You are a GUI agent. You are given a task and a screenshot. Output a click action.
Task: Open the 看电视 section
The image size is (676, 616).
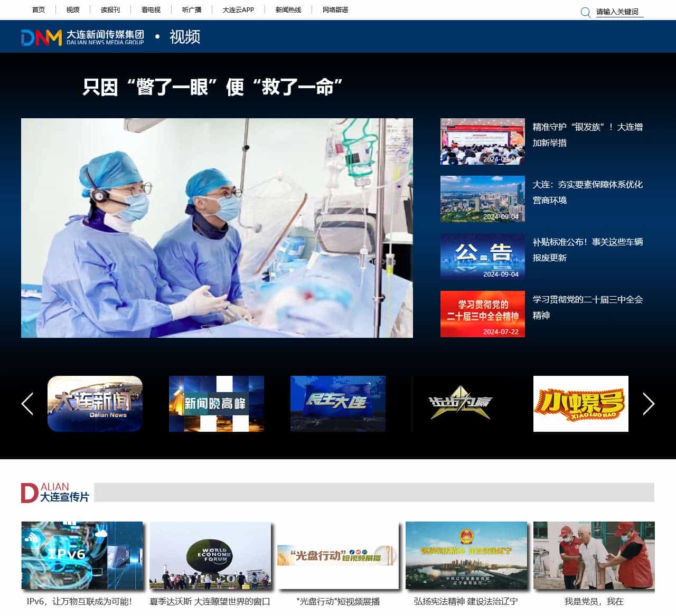(x=151, y=10)
